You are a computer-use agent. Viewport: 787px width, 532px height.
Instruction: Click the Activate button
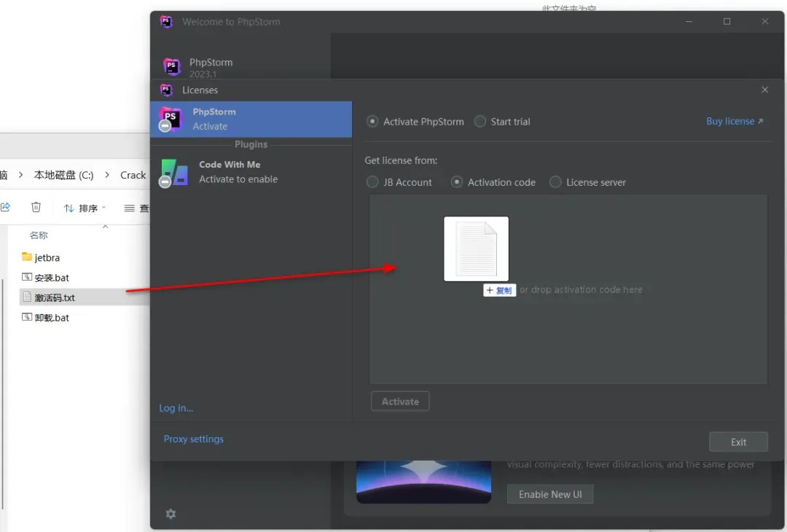[x=400, y=402]
